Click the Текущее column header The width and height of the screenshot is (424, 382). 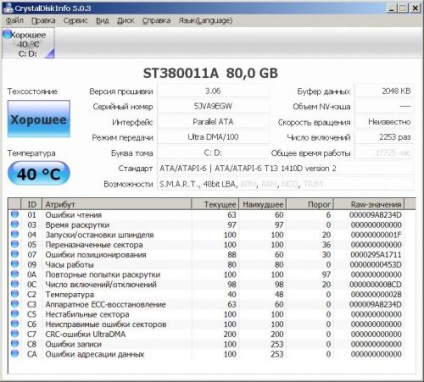tap(215, 204)
